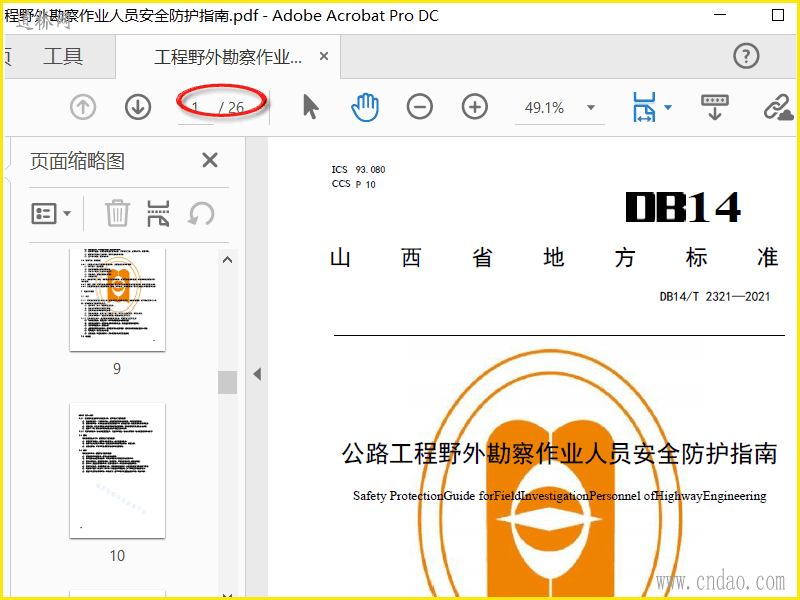Close the 页面缩略图 panel
Image resolution: width=800 pixels, height=600 pixels.
coord(210,160)
